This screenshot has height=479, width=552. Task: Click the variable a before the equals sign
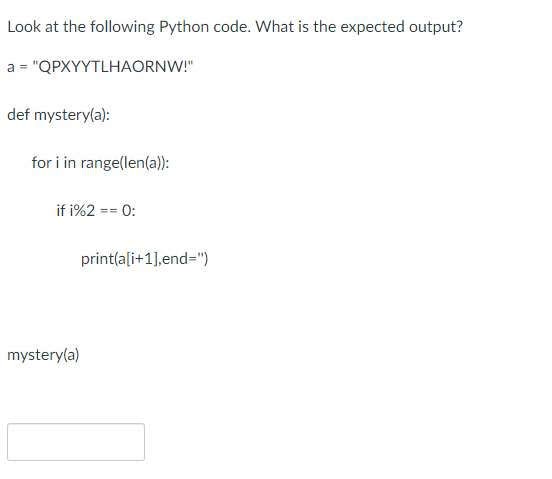[11, 67]
